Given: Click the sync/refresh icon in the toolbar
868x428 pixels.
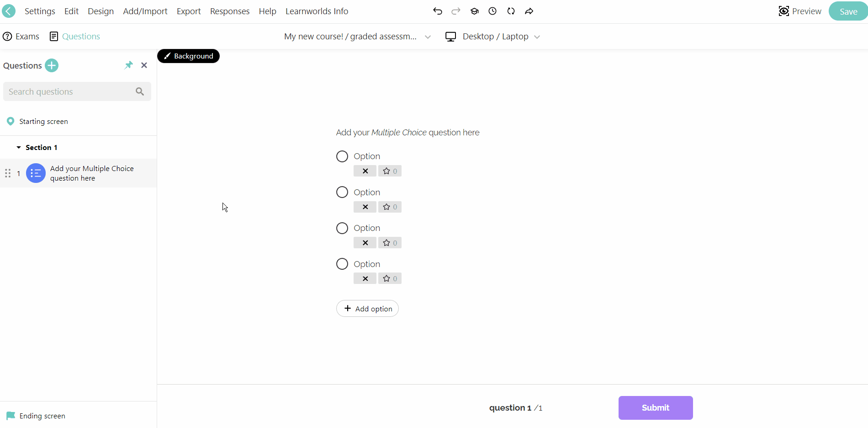Looking at the screenshot, I should (511, 11).
